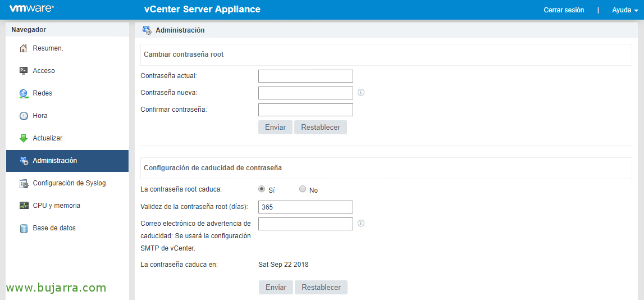This screenshot has height=300, width=644.
Task: Click the CPU y memoria monitor icon
Action: click(x=24, y=206)
